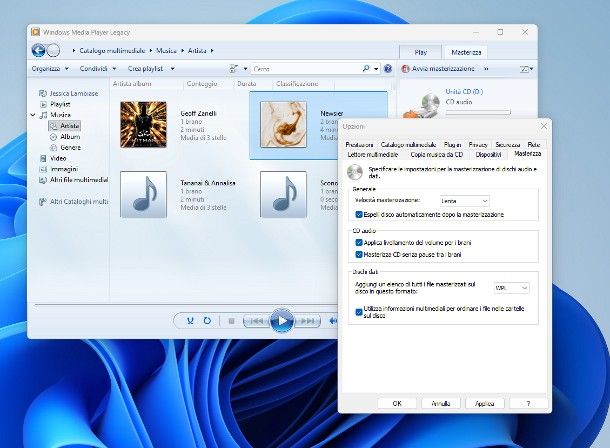Sort by Classificazione column header
The image size is (610, 448).
click(297, 84)
